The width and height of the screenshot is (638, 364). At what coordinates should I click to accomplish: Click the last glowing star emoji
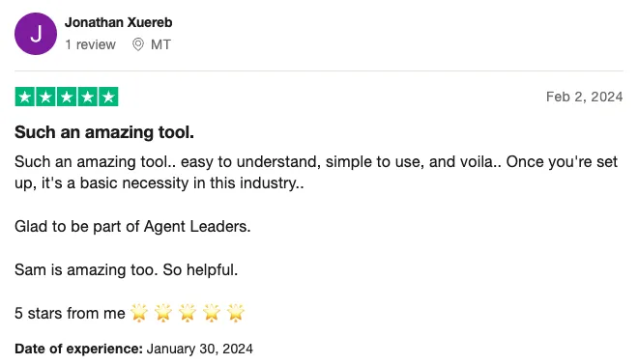(236, 313)
